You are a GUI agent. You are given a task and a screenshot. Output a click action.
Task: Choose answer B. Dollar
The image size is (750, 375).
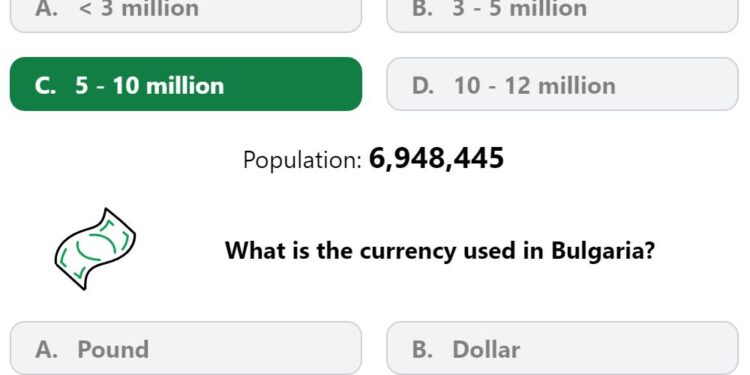(562, 348)
